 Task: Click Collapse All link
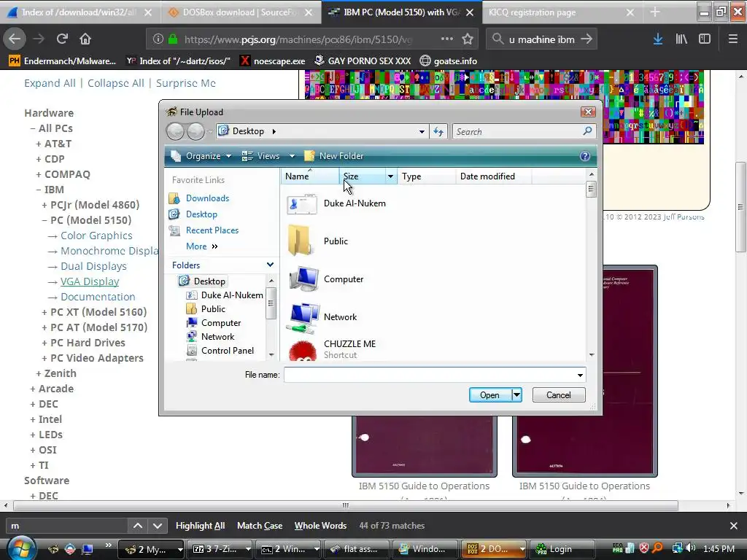115,83
